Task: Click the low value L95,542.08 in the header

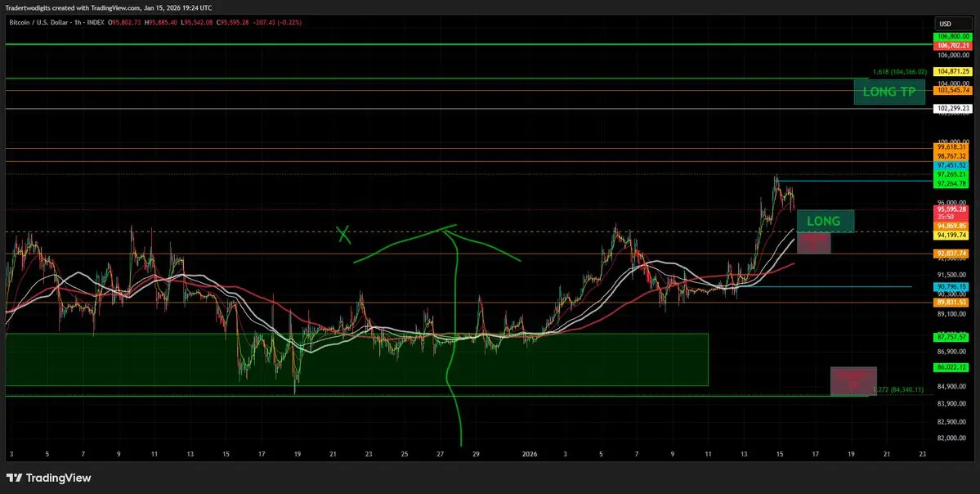Action: point(196,22)
